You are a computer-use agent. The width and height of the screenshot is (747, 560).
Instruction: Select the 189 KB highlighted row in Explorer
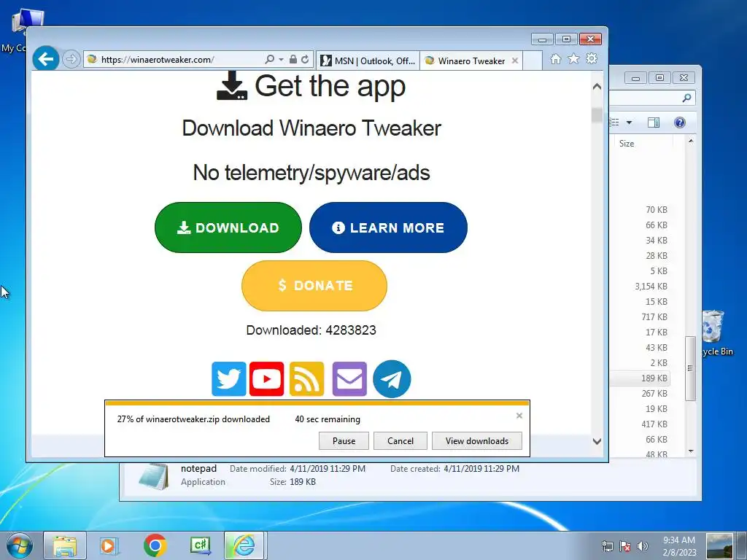click(x=640, y=378)
